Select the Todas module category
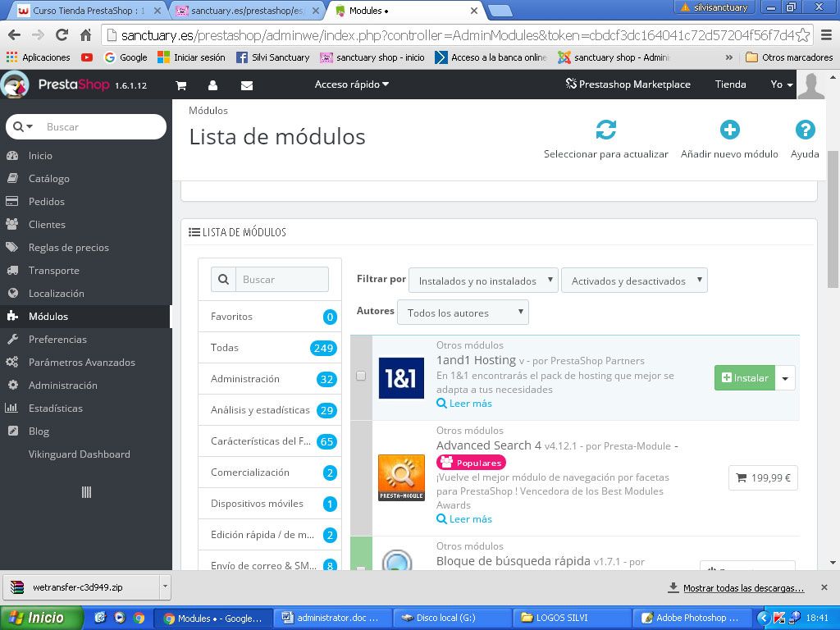840x630 pixels. pyautogui.click(x=270, y=347)
